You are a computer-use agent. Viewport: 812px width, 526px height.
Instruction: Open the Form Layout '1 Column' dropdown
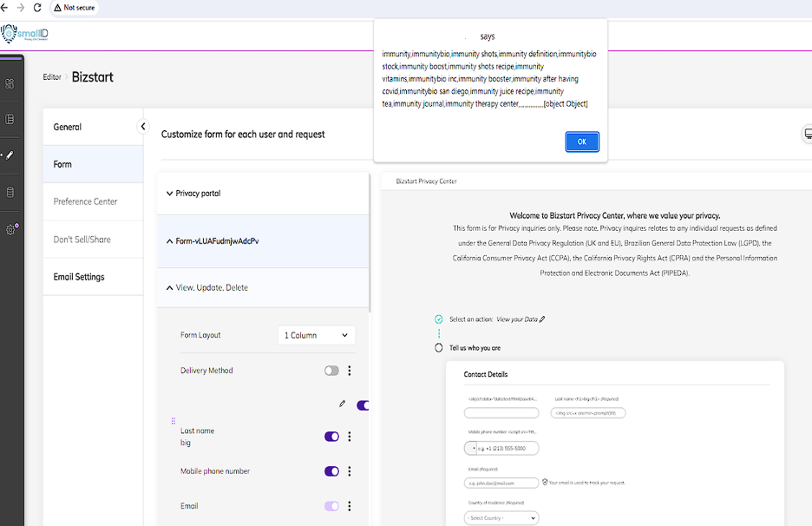tap(316, 335)
